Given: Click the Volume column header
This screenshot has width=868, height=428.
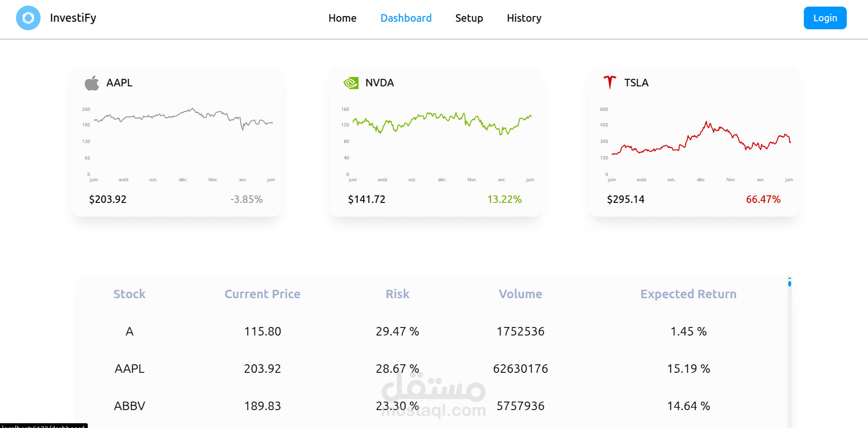Looking at the screenshot, I should click(x=520, y=294).
